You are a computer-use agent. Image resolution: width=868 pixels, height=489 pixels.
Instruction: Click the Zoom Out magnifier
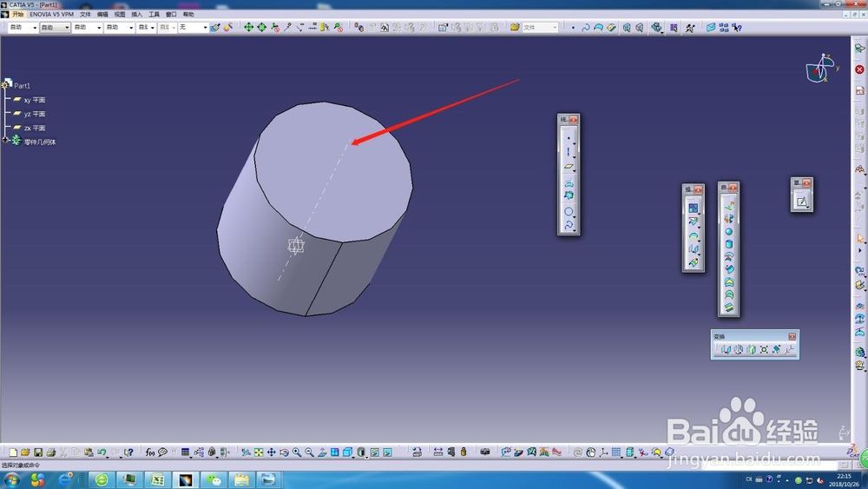point(310,453)
